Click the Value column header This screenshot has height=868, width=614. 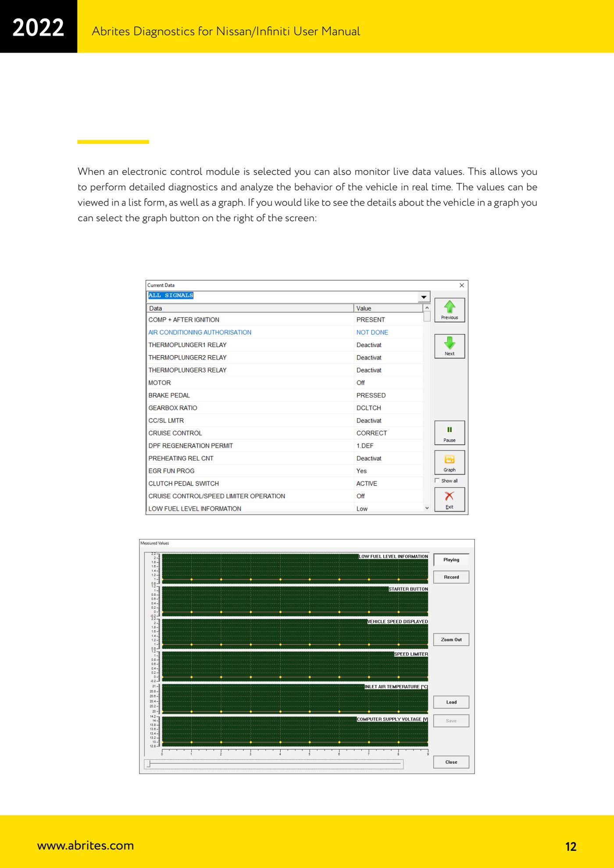tap(388, 308)
